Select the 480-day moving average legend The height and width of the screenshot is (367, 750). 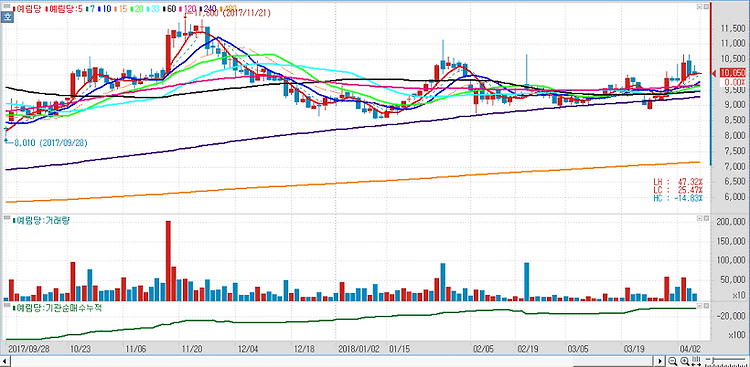pyautogui.click(x=228, y=8)
